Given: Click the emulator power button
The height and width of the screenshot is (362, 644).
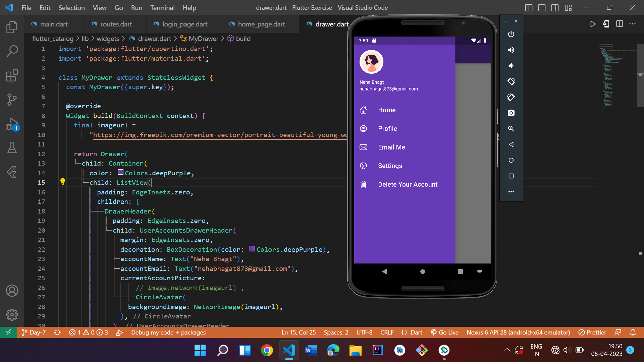Looking at the screenshot, I should (x=511, y=34).
